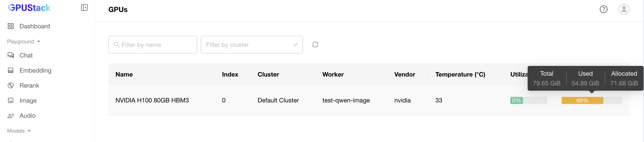Navigate to Image playground
This screenshot has width=644, height=142.
[x=28, y=101]
